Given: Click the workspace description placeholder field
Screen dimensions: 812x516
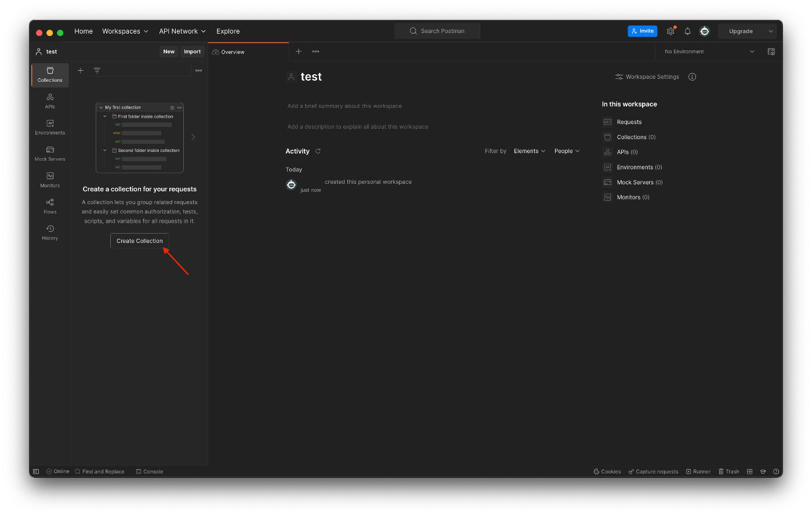Looking at the screenshot, I should [358, 127].
